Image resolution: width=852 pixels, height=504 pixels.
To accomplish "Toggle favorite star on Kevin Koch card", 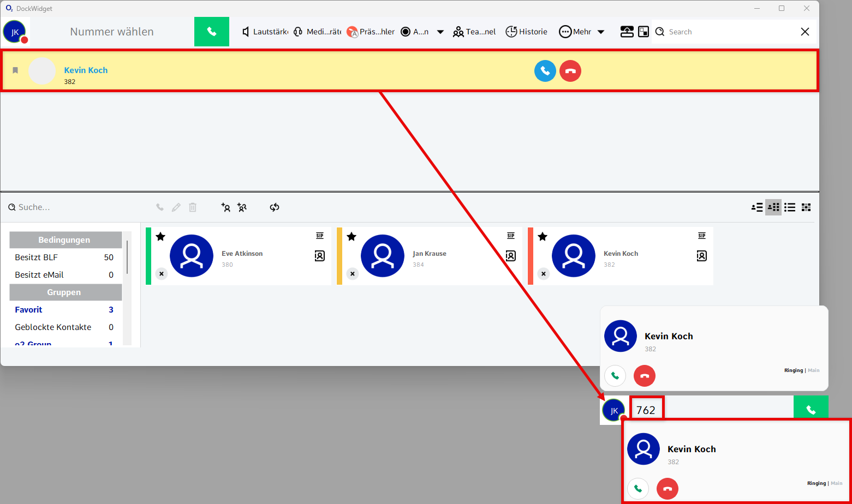I will coord(543,237).
